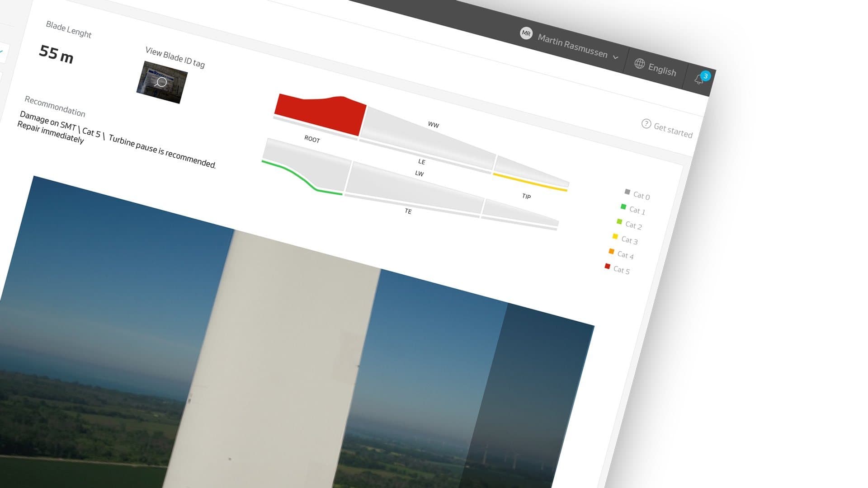The height and width of the screenshot is (488, 868).
Task: Click the View Blade ID tag label
Action: point(175,57)
